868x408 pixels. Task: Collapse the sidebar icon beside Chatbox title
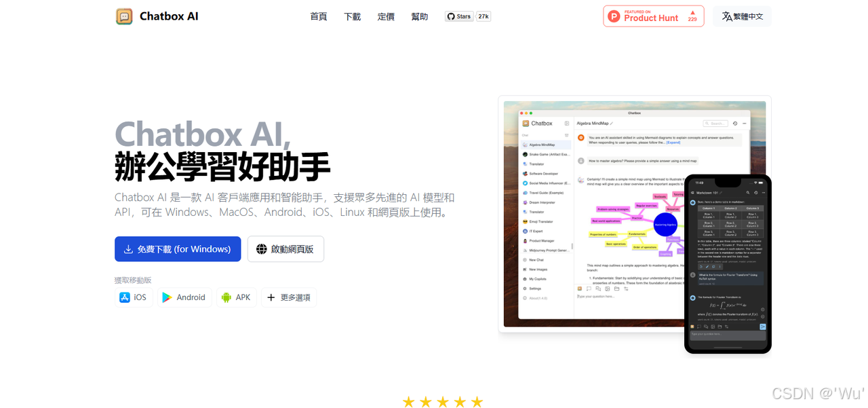tap(567, 124)
